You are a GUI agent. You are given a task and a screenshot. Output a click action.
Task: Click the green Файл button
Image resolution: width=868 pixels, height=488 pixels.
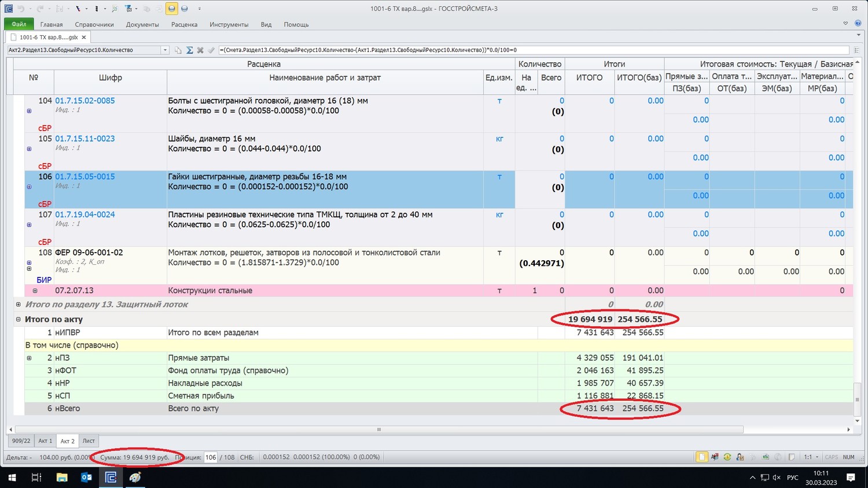(19, 24)
